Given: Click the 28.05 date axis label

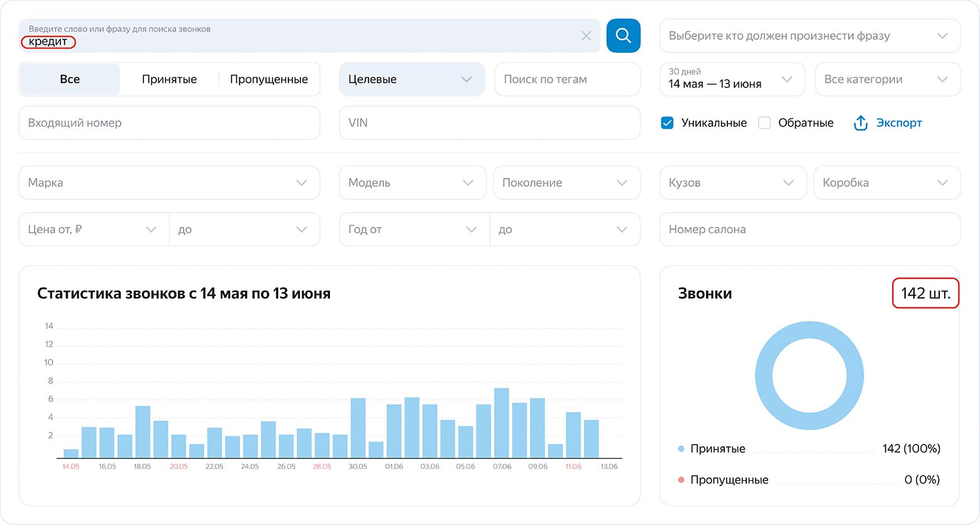Looking at the screenshot, I should click(322, 467).
